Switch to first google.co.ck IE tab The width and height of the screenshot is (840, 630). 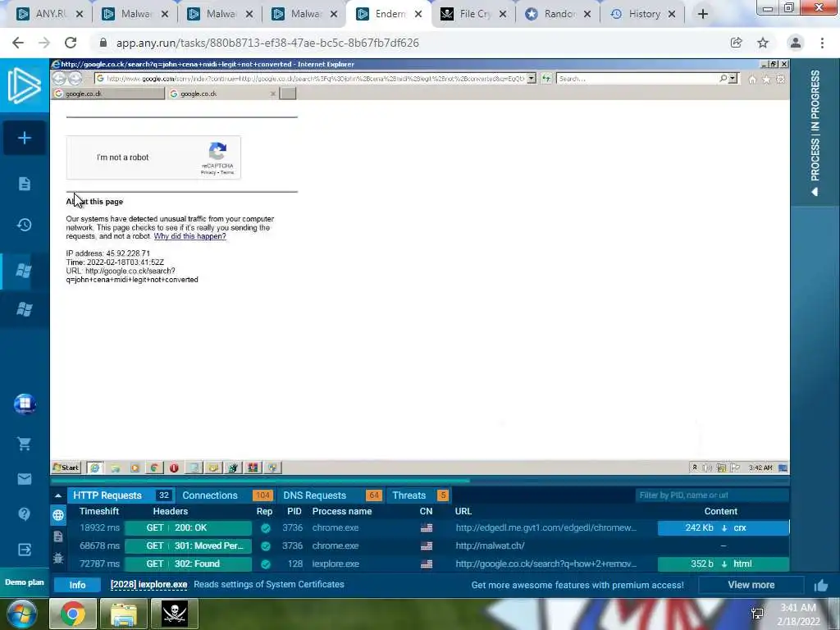107,94
